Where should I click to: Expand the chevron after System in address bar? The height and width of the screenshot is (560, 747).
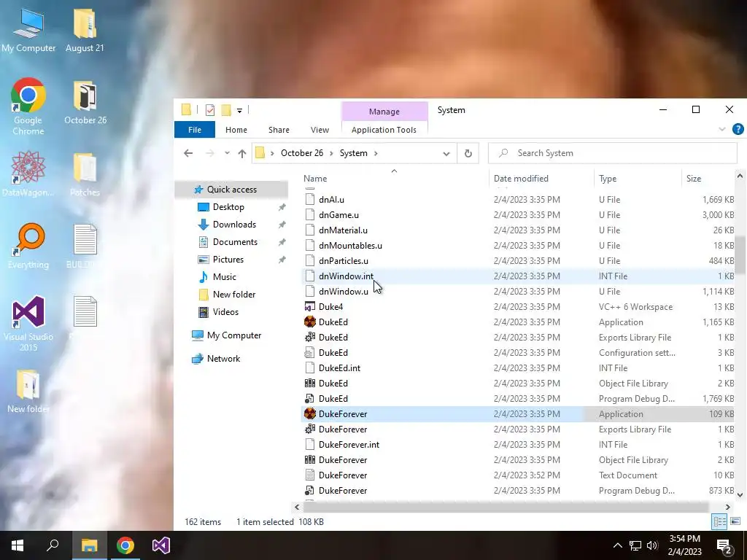click(376, 153)
